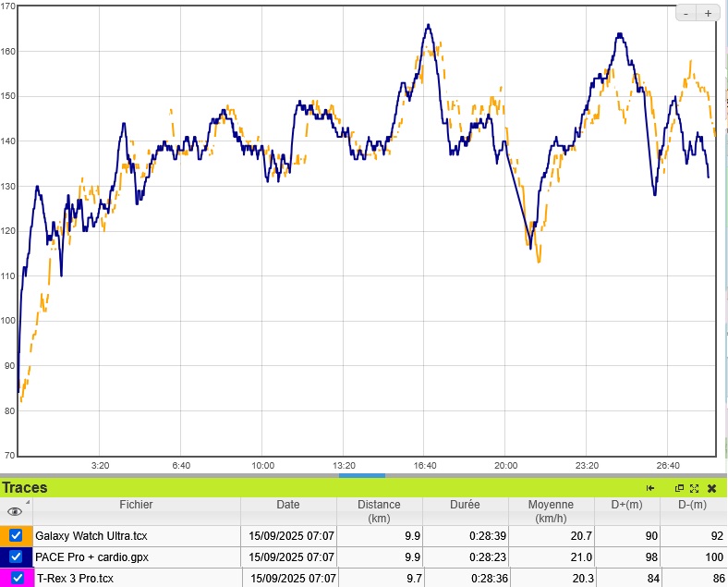Zoom in the chart with plus button
The image size is (728, 587).
point(708,14)
